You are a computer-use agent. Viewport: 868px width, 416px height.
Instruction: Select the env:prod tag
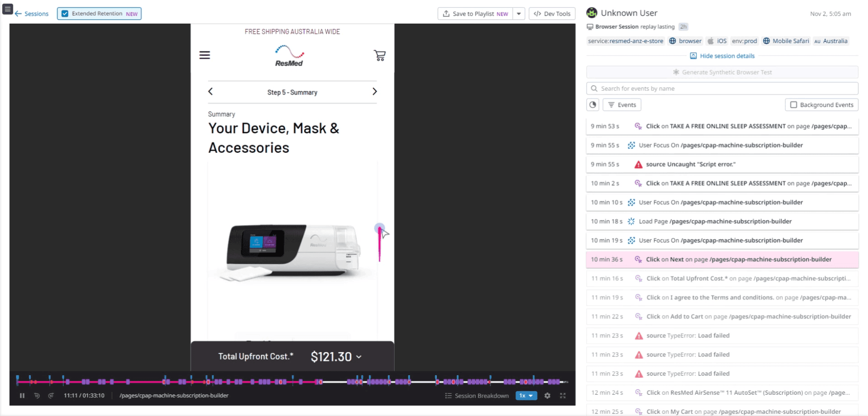(744, 41)
